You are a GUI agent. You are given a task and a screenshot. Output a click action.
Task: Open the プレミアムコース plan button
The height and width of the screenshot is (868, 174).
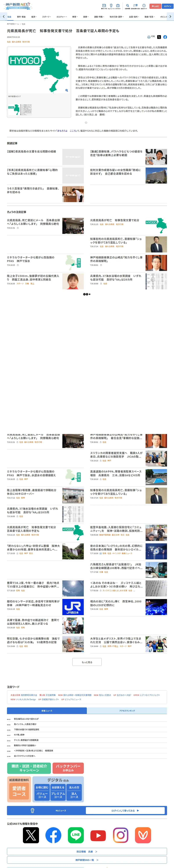(x=58, y=792)
